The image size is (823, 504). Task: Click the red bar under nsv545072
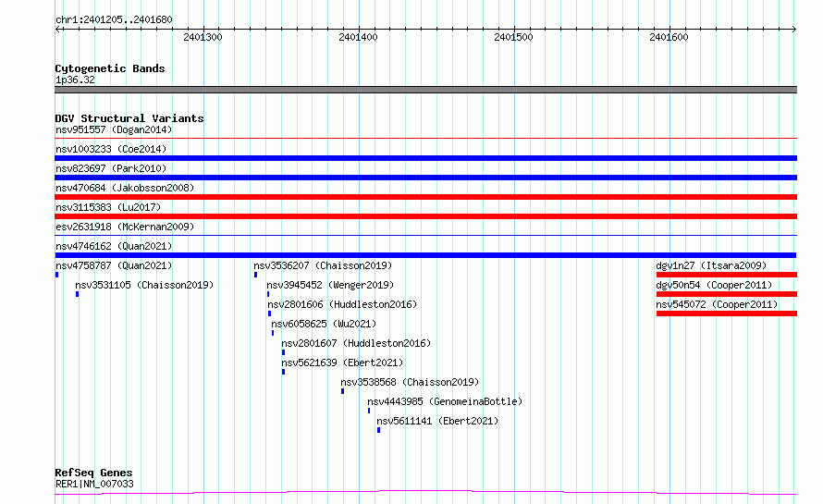pos(727,313)
